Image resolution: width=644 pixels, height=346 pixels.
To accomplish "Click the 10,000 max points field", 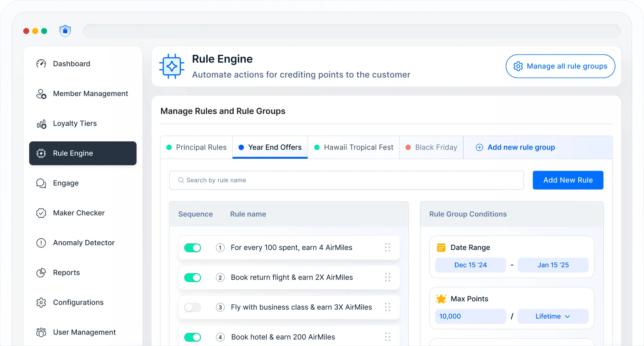I will [x=470, y=316].
